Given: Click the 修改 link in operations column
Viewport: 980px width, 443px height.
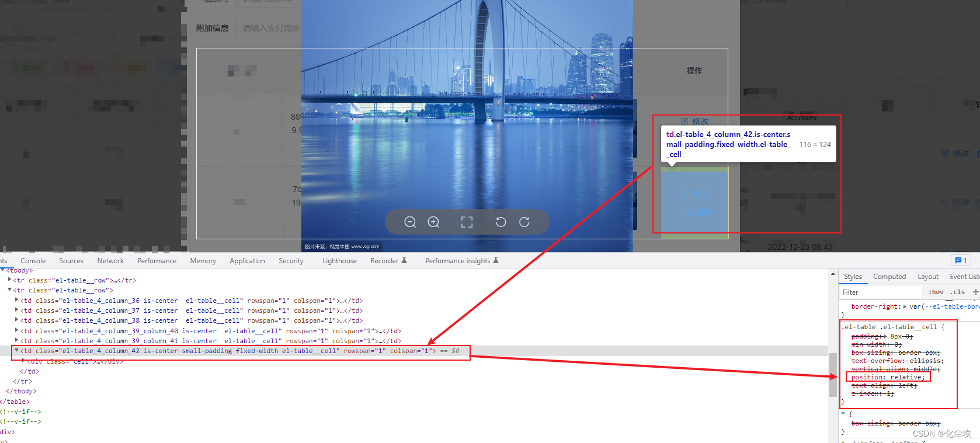Looking at the screenshot, I should [x=694, y=121].
